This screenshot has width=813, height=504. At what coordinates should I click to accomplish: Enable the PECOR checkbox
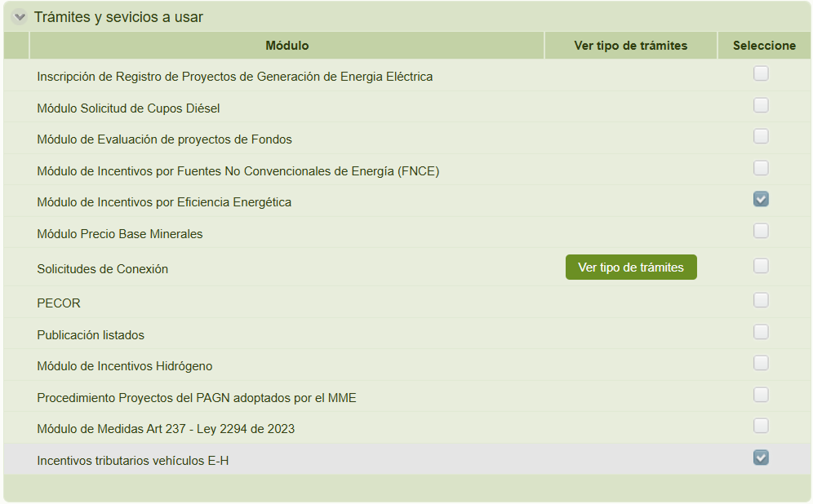click(x=761, y=300)
